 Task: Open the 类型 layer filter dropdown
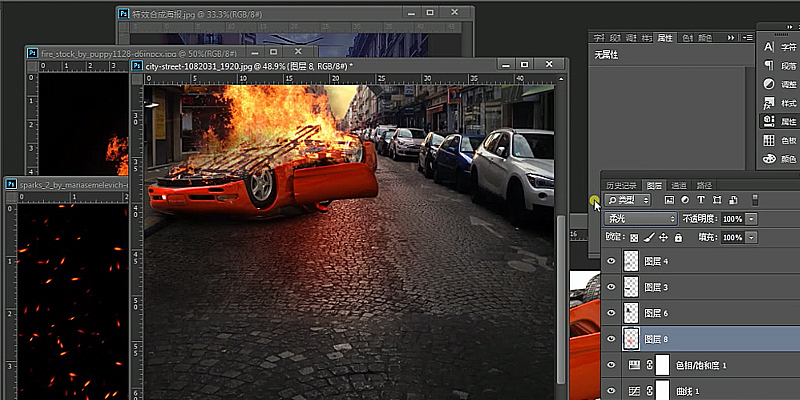[628, 200]
